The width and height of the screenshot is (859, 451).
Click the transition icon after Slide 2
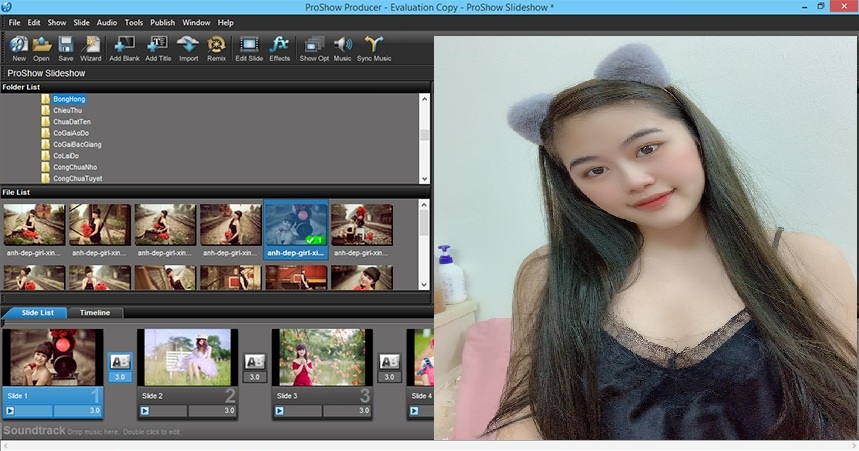click(255, 362)
